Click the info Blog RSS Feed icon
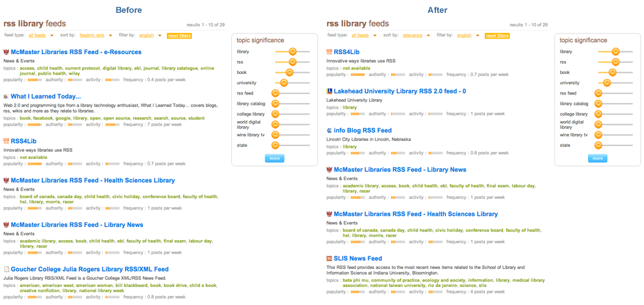 coord(329,131)
